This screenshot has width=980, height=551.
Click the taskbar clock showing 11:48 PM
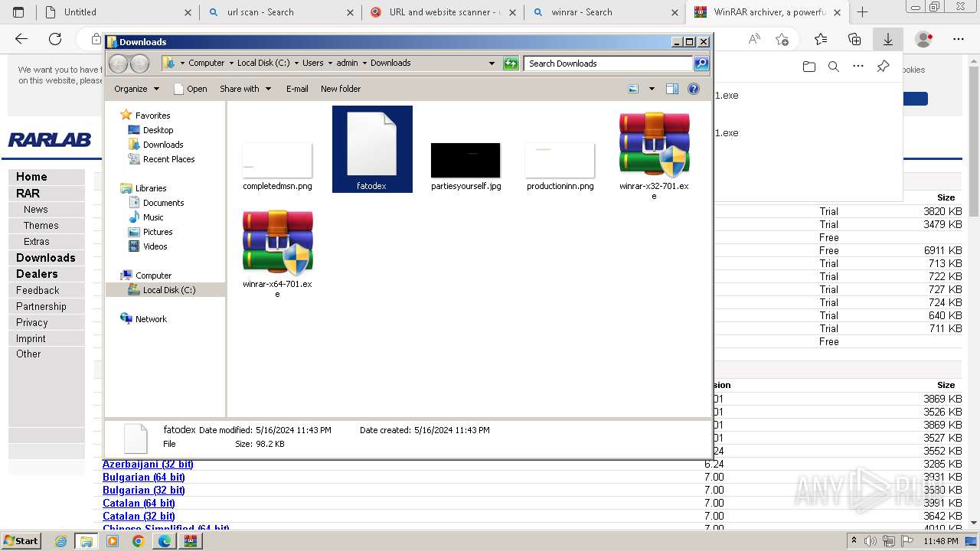point(940,541)
